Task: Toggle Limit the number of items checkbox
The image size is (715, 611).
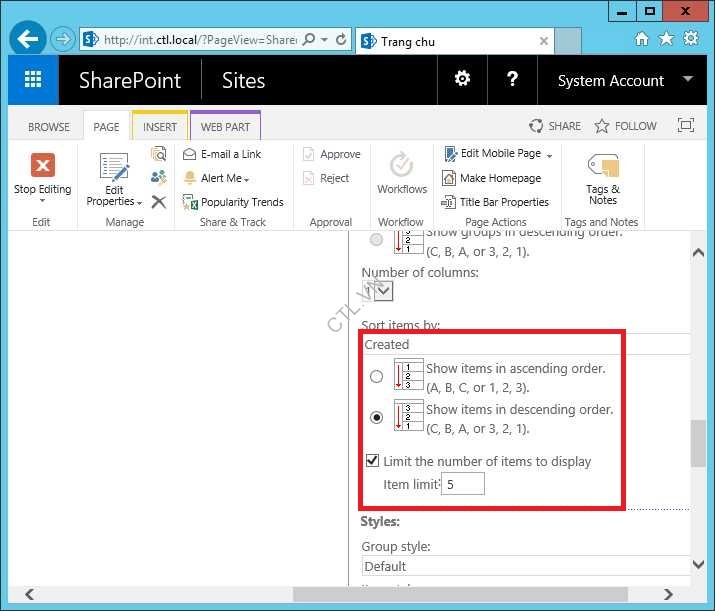Action: point(373,461)
